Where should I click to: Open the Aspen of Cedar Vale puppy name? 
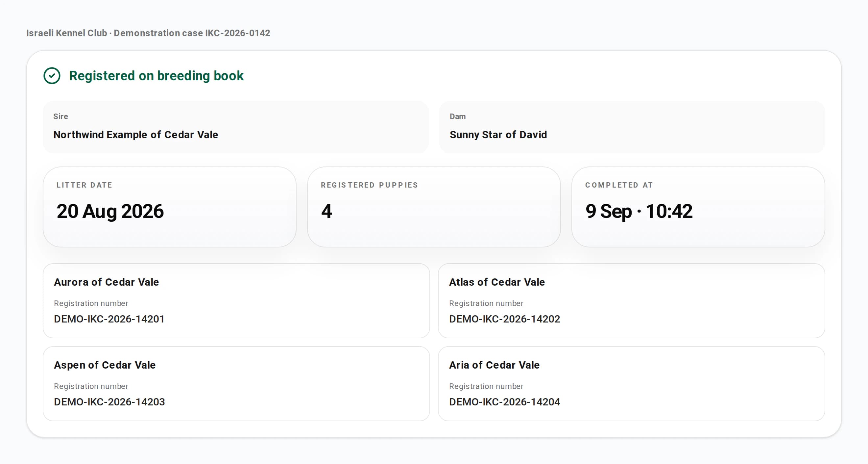105,365
